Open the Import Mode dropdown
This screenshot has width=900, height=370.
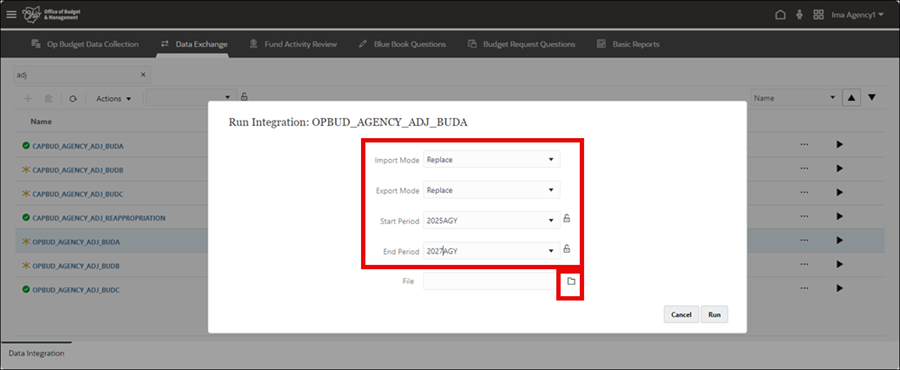click(x=491, y=159)
